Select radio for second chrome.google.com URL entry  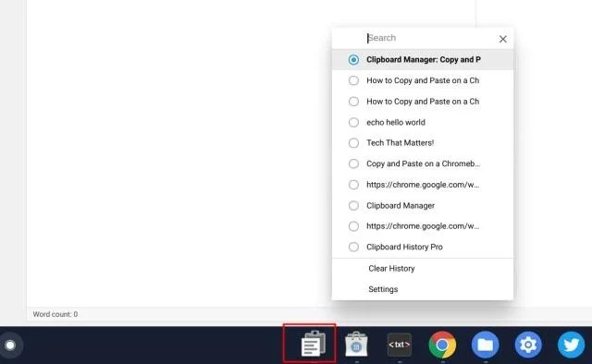pos(353,226)
